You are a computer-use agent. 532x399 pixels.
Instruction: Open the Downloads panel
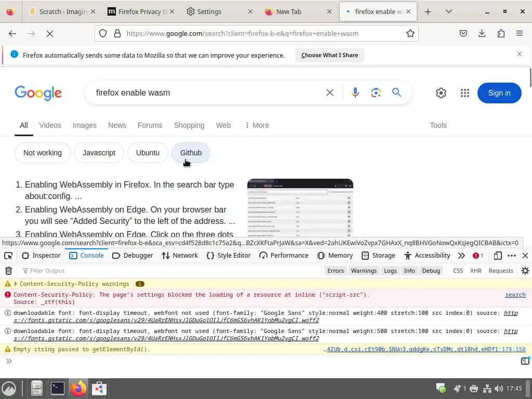tap(482, 33)
